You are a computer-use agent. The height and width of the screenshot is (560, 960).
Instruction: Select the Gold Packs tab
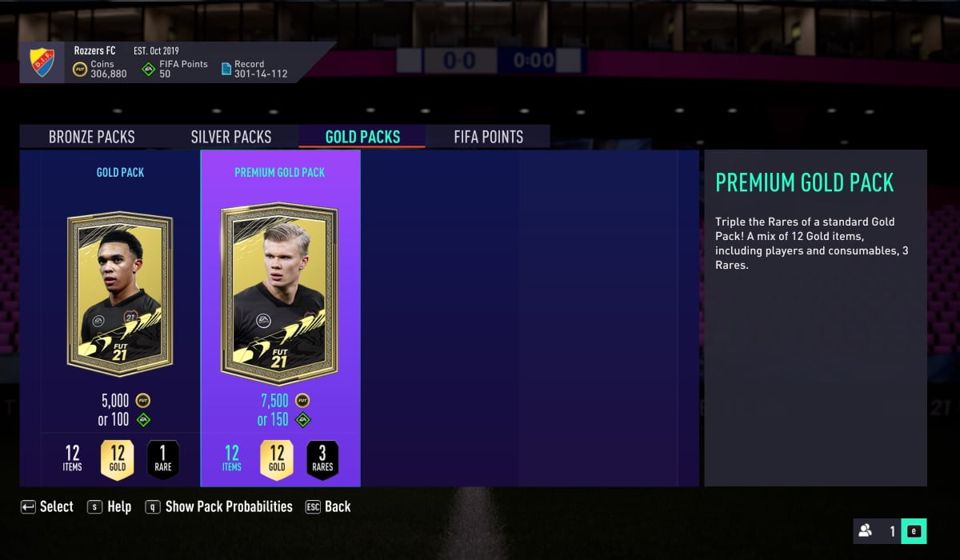(362, 137)
